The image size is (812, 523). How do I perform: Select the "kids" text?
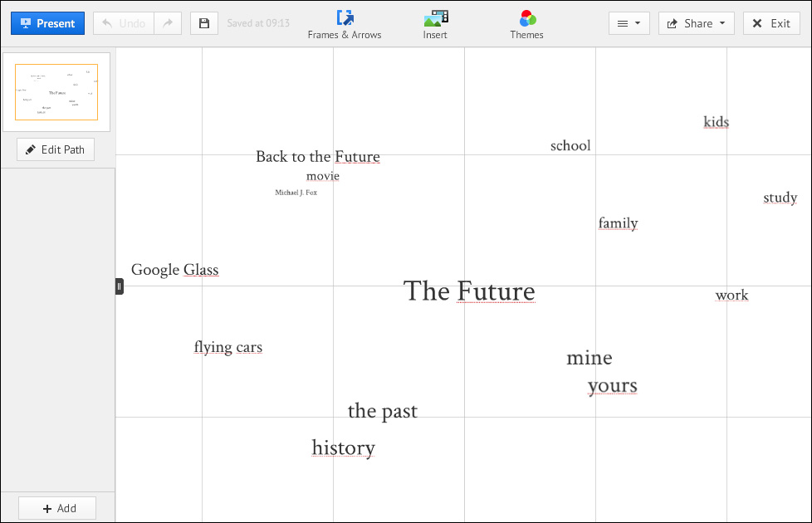(717, 122)
